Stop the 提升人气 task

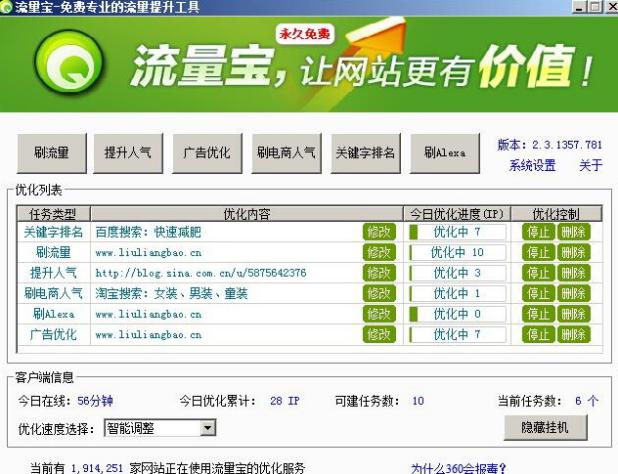(538, 273)
